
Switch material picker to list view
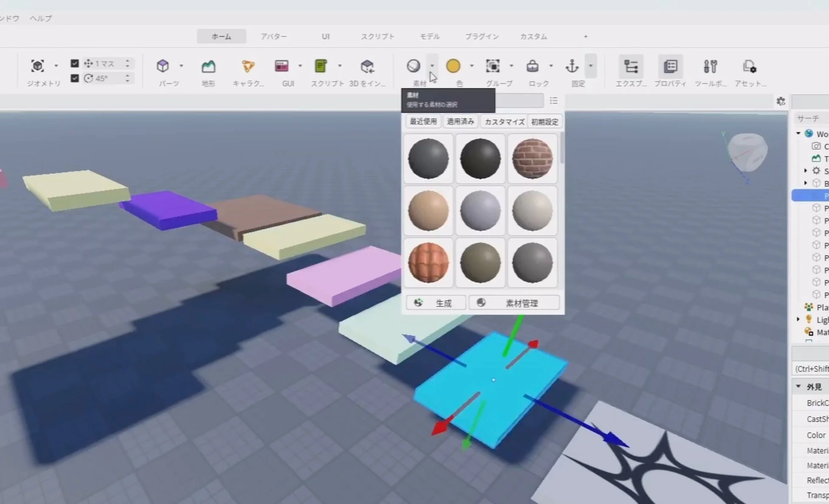tap(553, 101)
